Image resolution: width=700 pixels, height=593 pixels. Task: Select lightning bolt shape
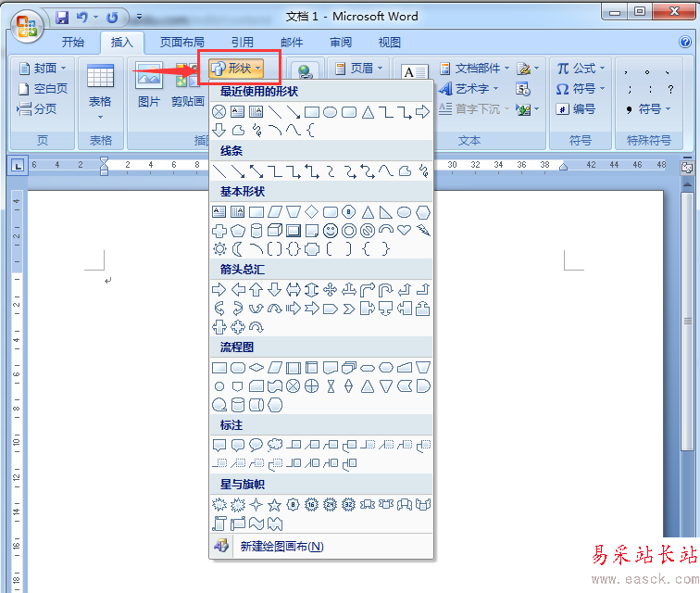tap(423, 230)
